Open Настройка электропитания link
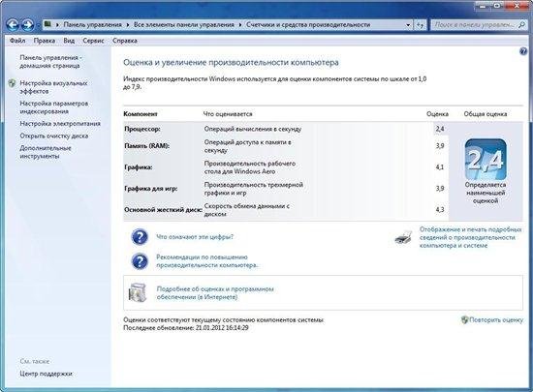 pos(60,124)
